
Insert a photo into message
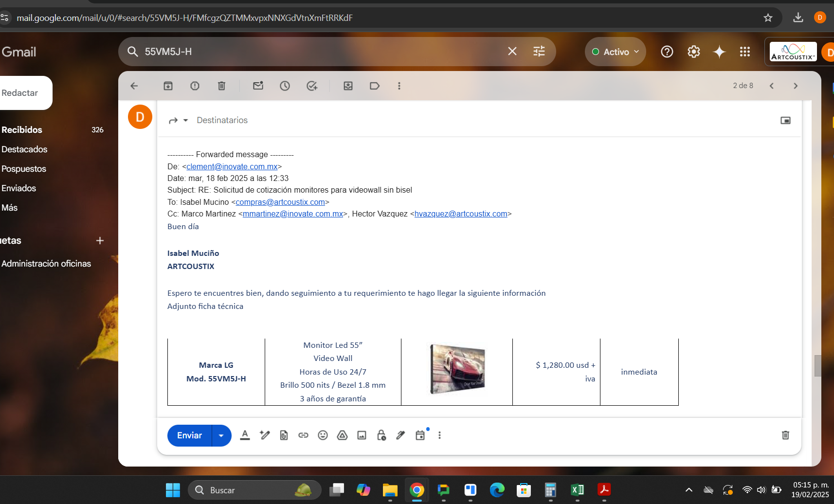point(362,435)
